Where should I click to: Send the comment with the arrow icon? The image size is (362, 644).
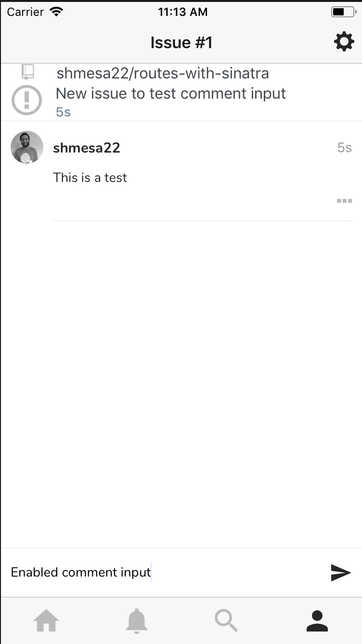point(341,572)
